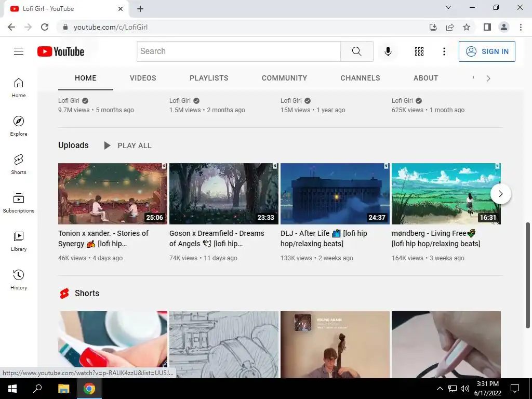The height and width of the screenshot is (399, 532).
Task: Open File Explorer from the taskbar
Action: [x=63, y=389]
